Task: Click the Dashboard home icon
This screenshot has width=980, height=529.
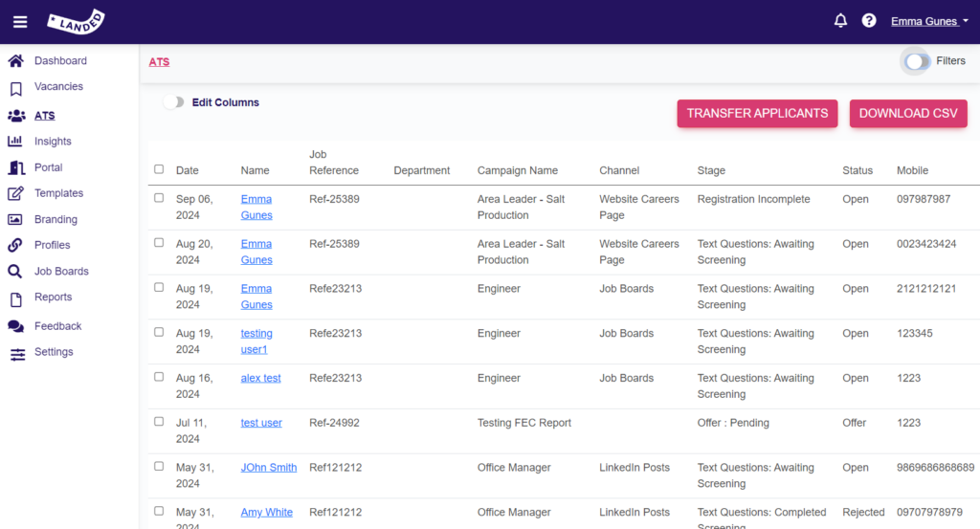Action: tap(15, 60)
